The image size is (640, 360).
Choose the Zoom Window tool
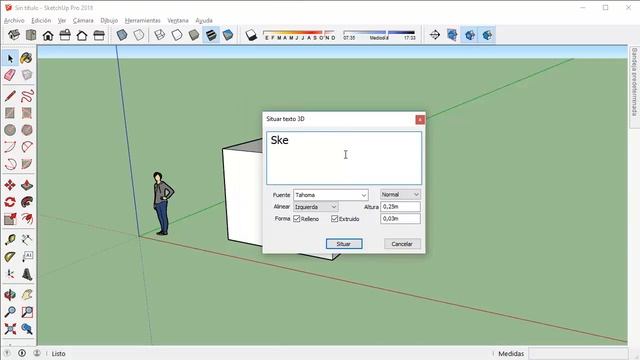[27, 312]
